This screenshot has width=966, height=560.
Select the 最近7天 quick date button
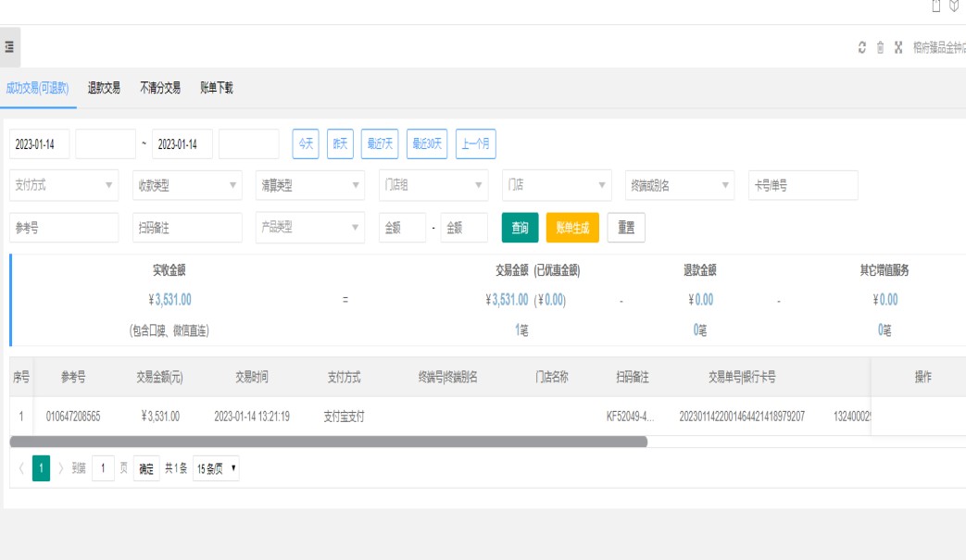[380, 143]
